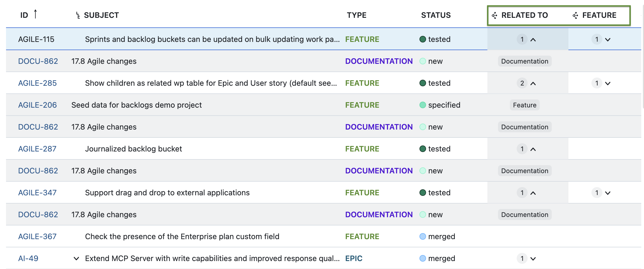The height and width of the screenshot is (269, 644).
Task: Click DOCUMENTATION type in row below AGILE-287
Action: tap(379, 171)
